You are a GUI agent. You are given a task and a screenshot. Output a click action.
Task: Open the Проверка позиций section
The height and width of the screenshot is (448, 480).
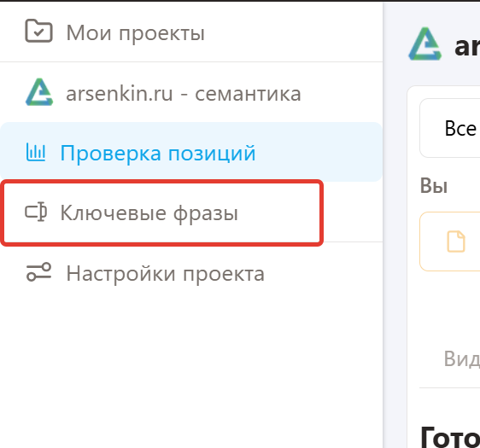click(x=158, y=153)
